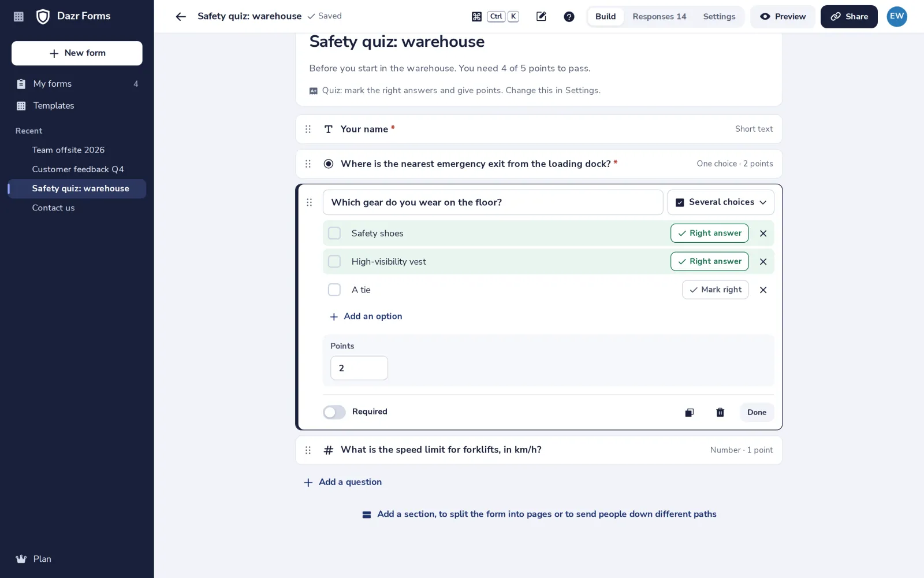Image resolution: width=924 pixels, height=578 pixels.
Task: Tick the A tie checkbox
Action: (334, 290)
